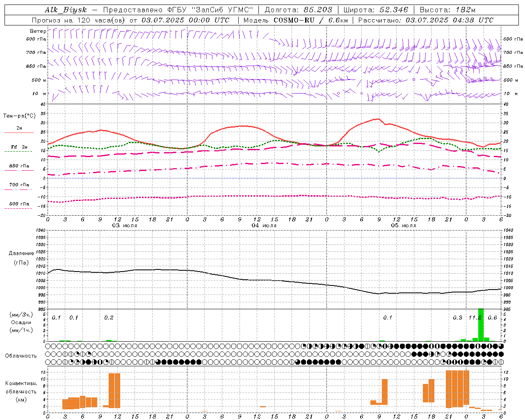The height and width of the screenshot is (420, 525).
Task: Select the (мм/1ч.) precipitation unit label
Action: (21, 330)
